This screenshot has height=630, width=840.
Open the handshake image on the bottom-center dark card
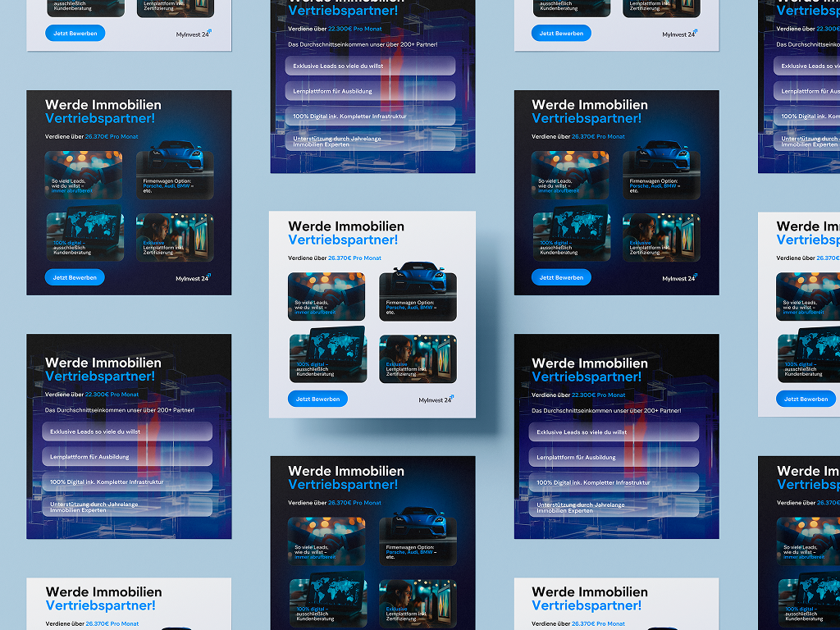[326, 541]
